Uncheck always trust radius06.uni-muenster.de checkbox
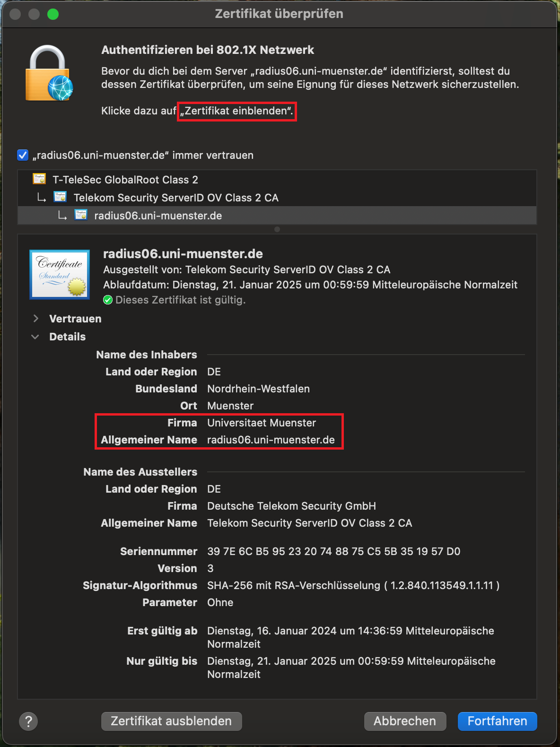This screenshot has width=560, height=747. pos(23,155)
